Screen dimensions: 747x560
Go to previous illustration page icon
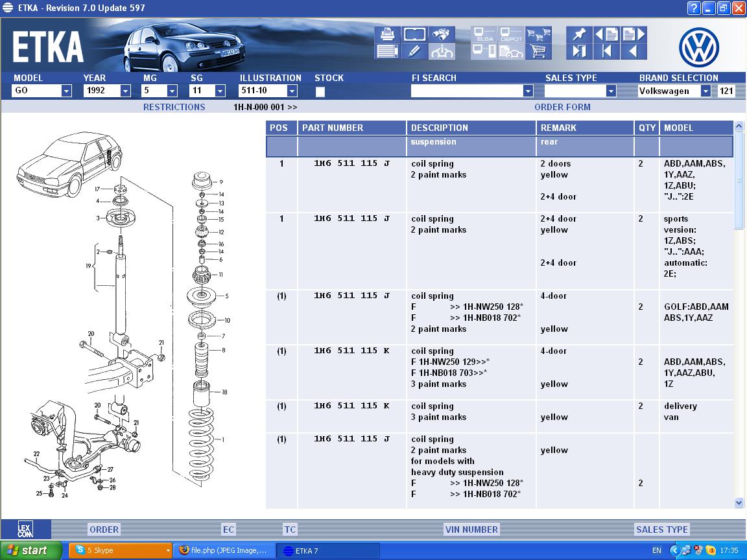pyautogui.click(x=607, y=34)
